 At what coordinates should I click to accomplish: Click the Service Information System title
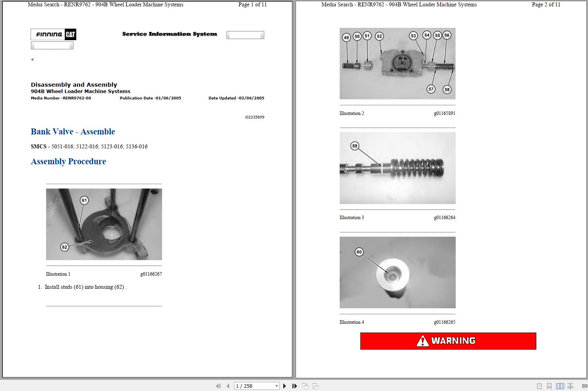coord(170,34)
